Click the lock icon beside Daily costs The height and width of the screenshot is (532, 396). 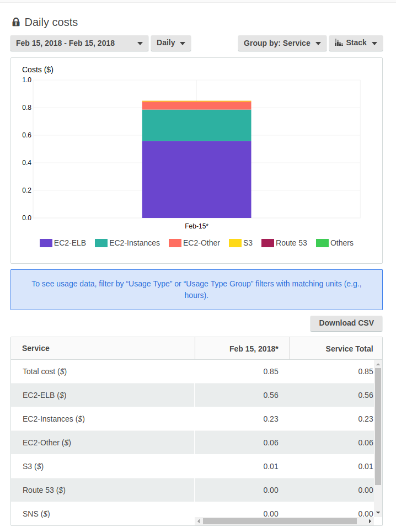[x=15, y=23]
